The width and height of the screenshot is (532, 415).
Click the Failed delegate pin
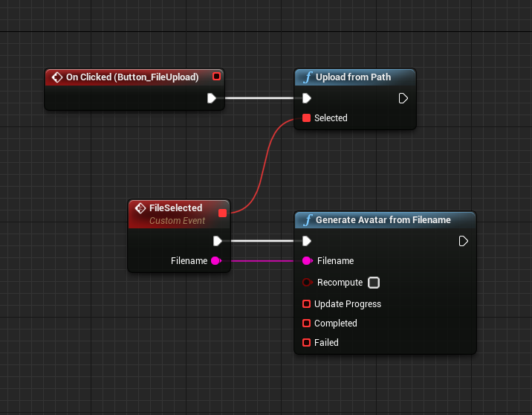tap(306, 343)
